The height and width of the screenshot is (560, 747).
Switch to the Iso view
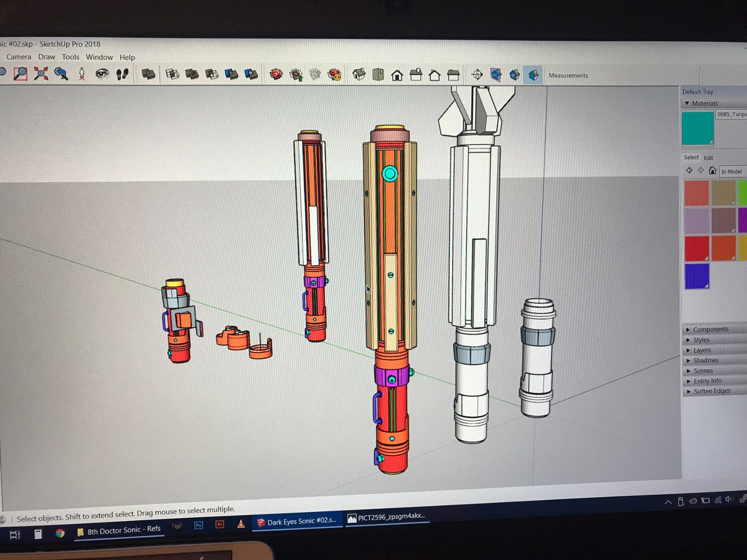click(x=359, y=75)
